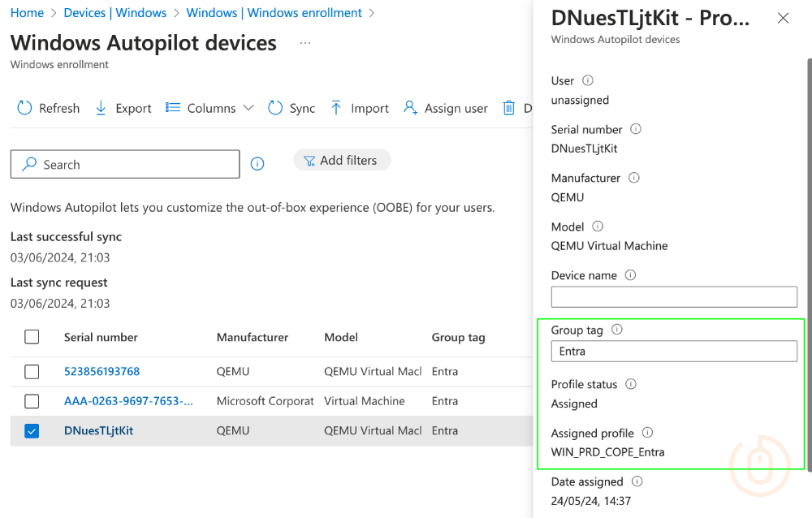Check the select-all checkbox in the table header
The width and height of the screenshot is (812, 518).
tap(32, 337)
